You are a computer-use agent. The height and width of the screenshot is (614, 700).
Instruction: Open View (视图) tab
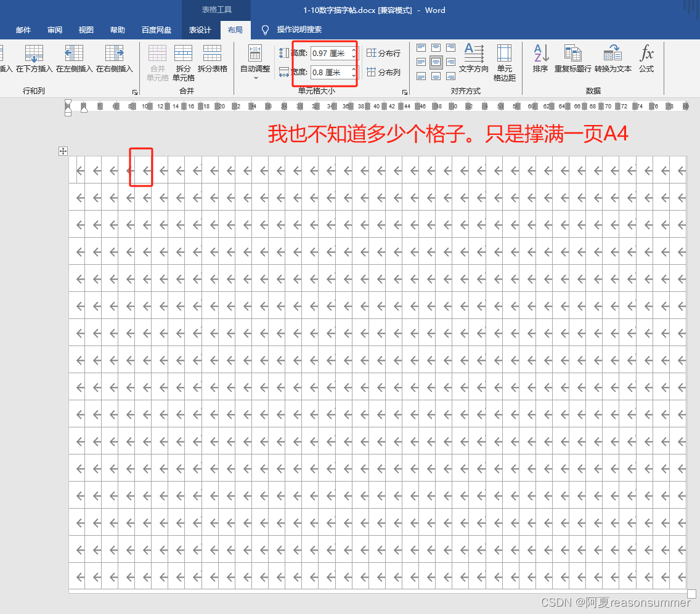[x=86, y=30]
